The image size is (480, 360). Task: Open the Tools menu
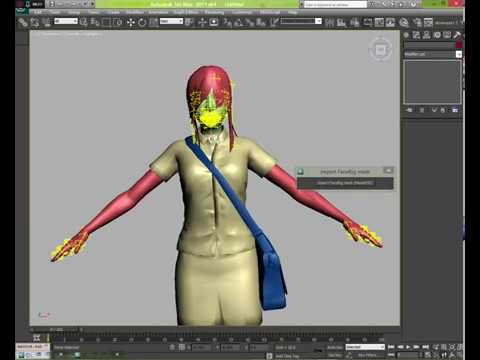pyautogui.click(x=56, y=12)
